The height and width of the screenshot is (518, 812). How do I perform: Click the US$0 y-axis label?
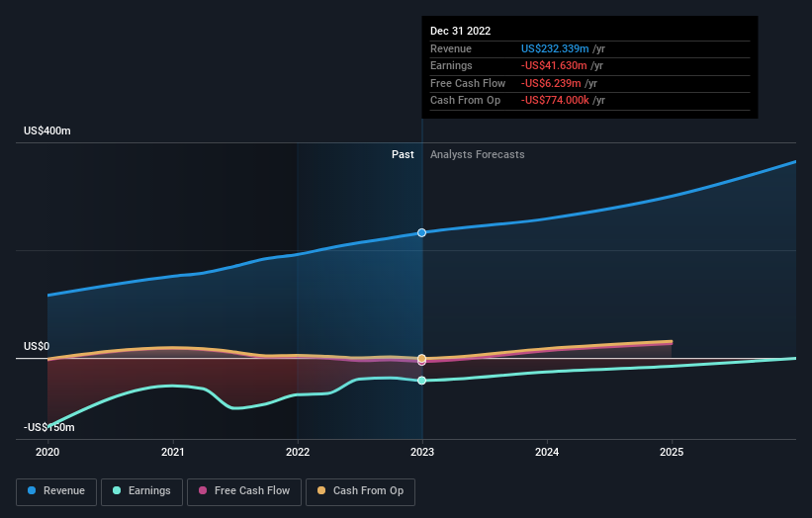point(37,346)
